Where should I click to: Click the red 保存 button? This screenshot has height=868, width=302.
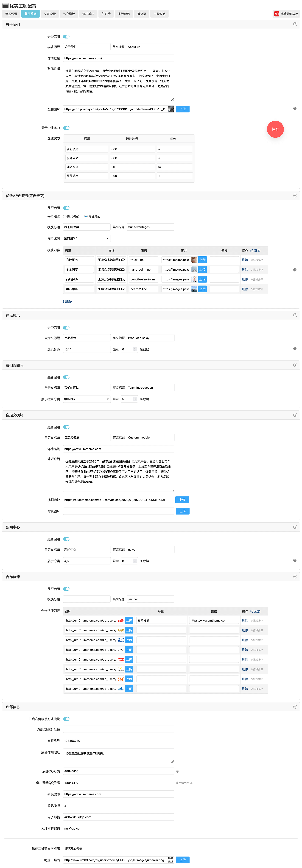coord(275,129)
